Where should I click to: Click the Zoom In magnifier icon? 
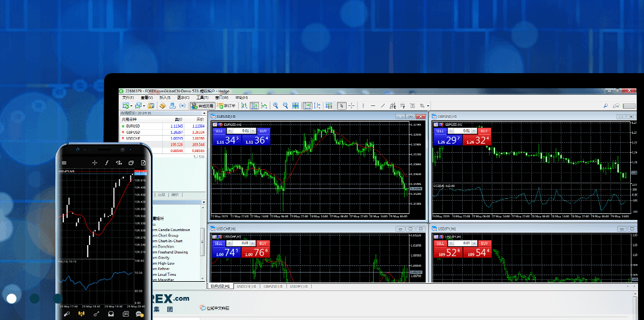point(276,106)
